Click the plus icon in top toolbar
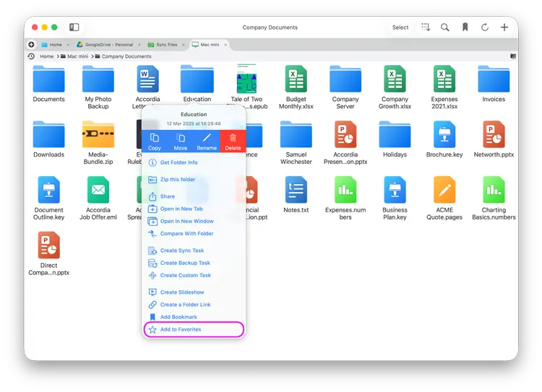The image size is (542, 392). coord(504,27)
